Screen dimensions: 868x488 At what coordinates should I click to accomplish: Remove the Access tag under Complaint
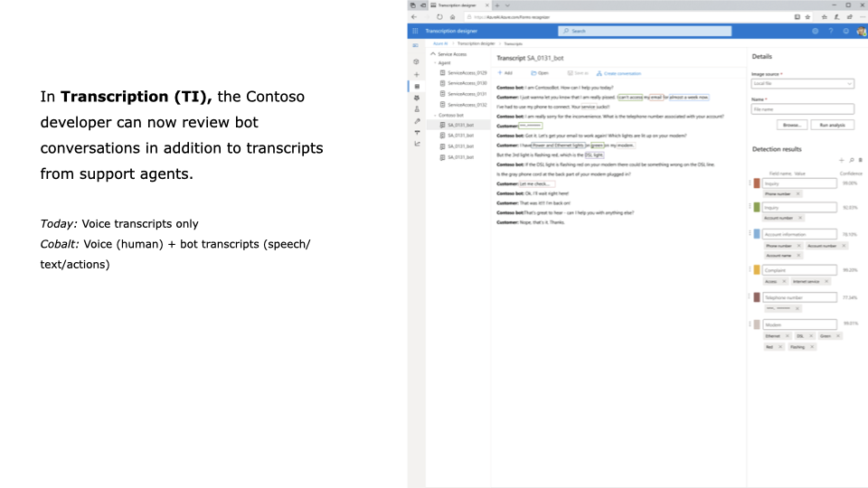784,282
